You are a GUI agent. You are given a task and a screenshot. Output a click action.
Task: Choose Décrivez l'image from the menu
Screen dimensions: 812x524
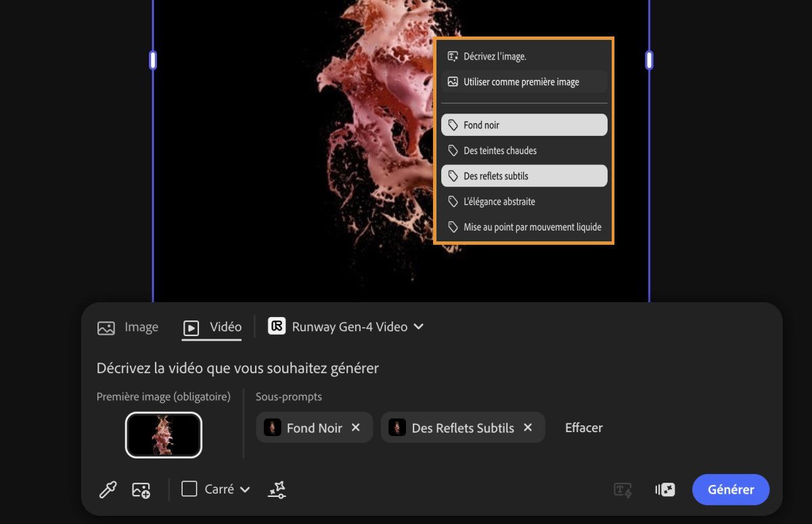[x=524, y=56]
